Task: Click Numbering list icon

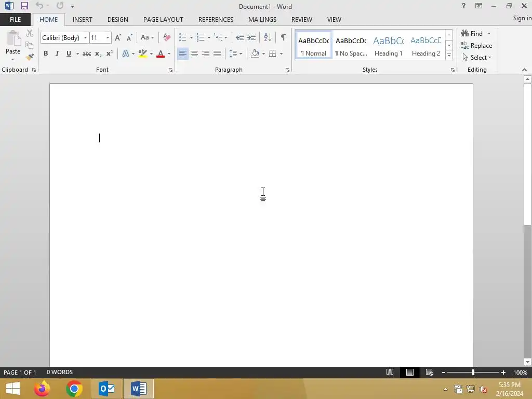Action: [201, 37]
